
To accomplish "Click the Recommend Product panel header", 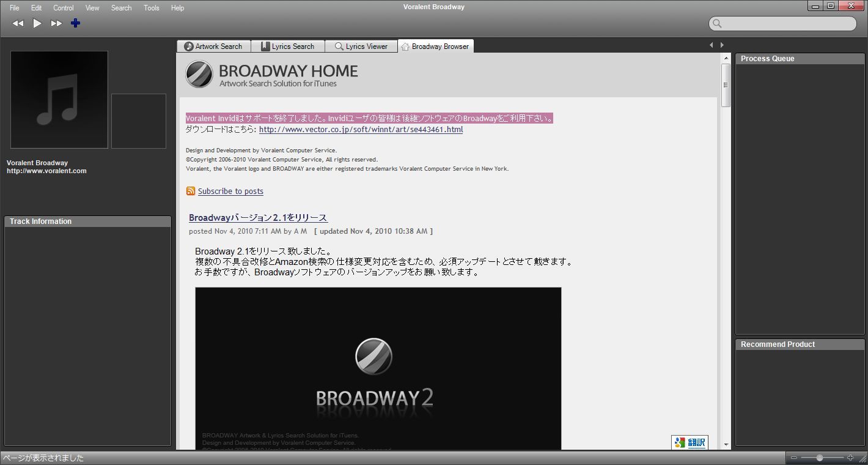I will point(800,344).
